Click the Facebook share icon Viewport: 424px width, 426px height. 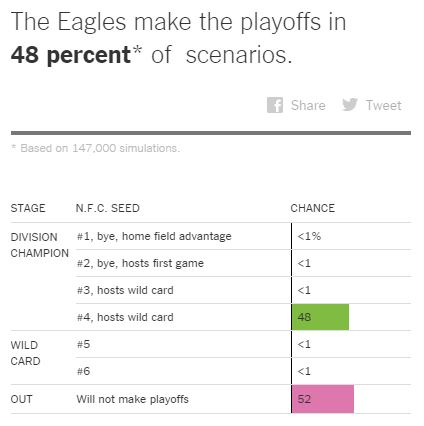275,105
